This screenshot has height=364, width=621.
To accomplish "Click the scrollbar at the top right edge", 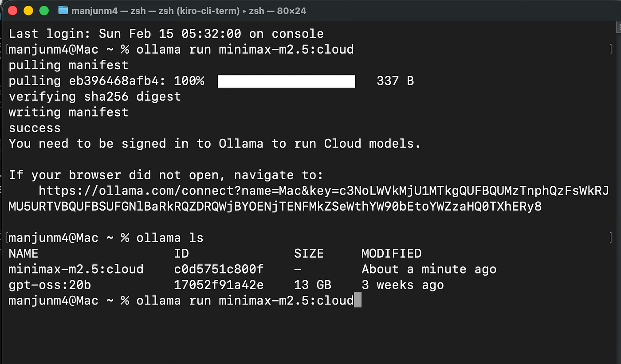I will coord(618,27).
